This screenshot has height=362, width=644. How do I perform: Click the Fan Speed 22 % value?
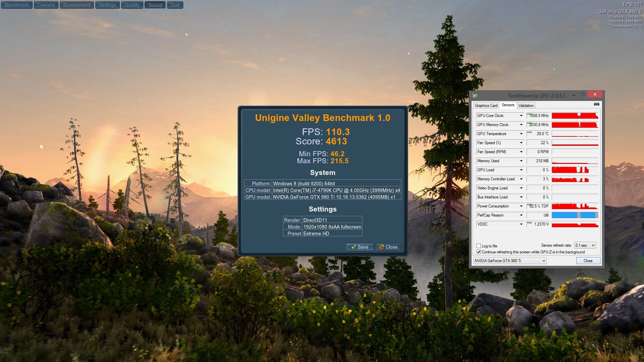(538, 143)
